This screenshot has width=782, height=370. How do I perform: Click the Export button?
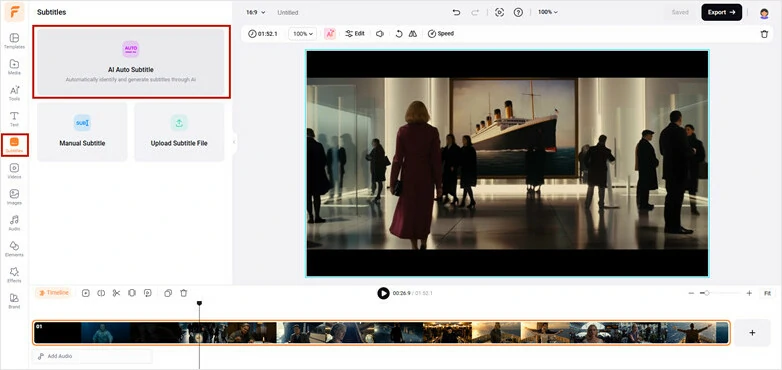[722, 12]
